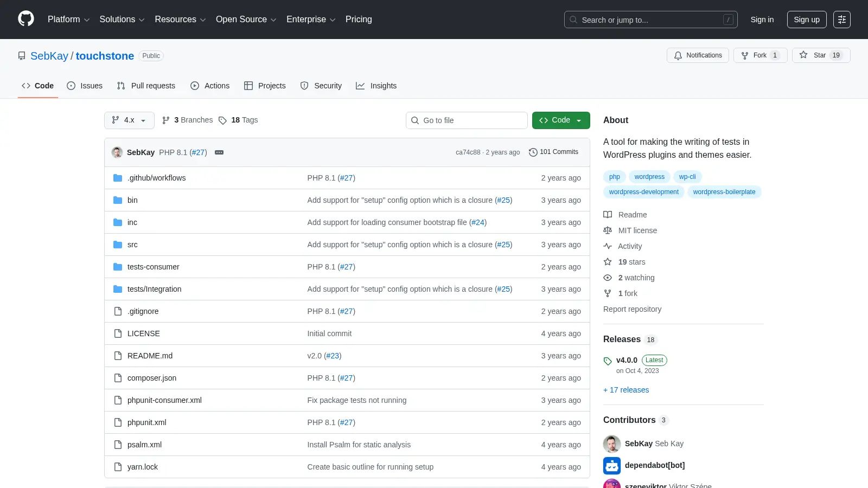This screenshot has width=868, height=488.
Task: Click the fork icon button
Action: (x=745, y=55)
